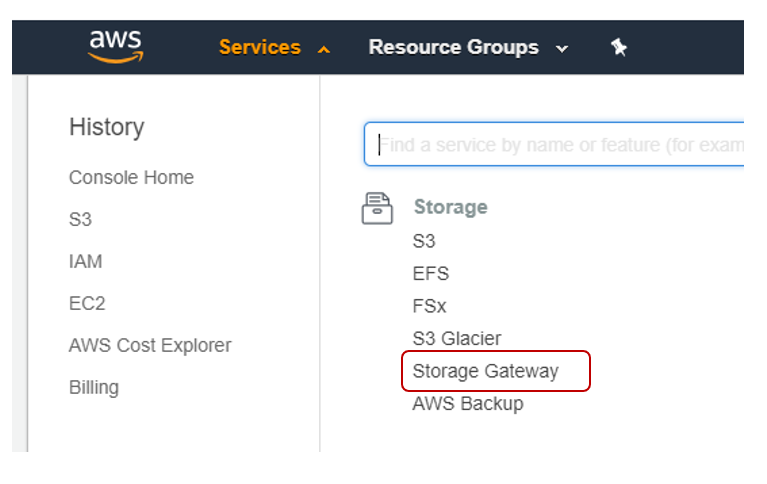
Task: Open S3 from the History list
Action: point(80,220)
